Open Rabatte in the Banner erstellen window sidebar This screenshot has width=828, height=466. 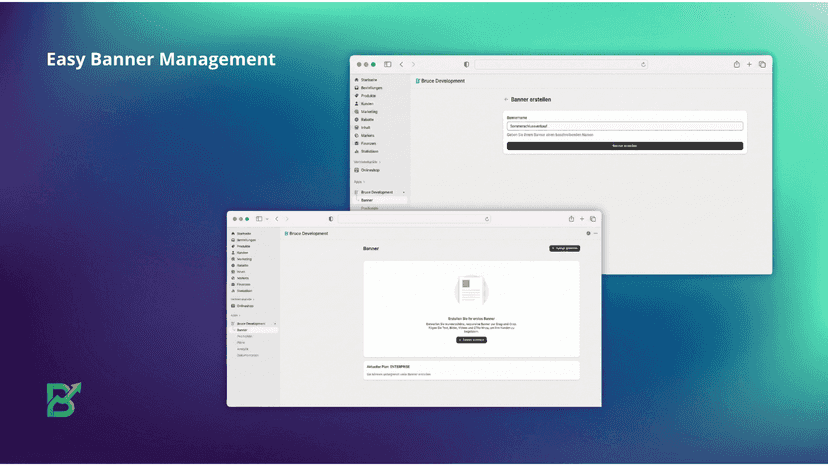click(364, 119)
